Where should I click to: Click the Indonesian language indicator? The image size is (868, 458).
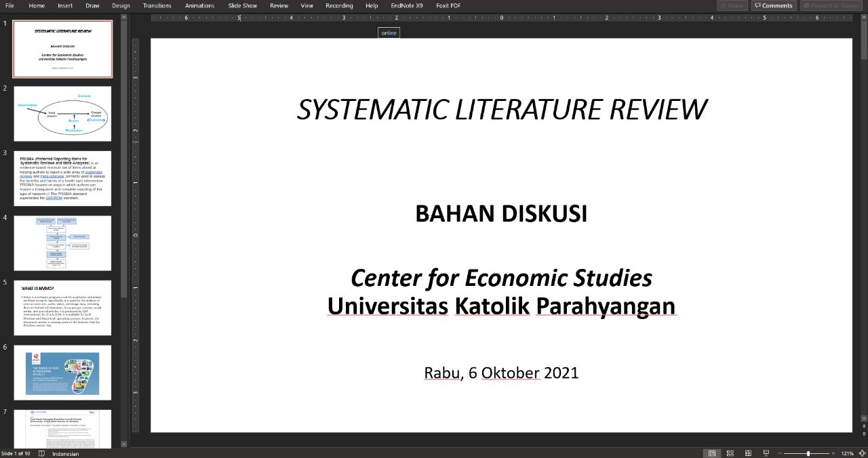pos(66,453)
